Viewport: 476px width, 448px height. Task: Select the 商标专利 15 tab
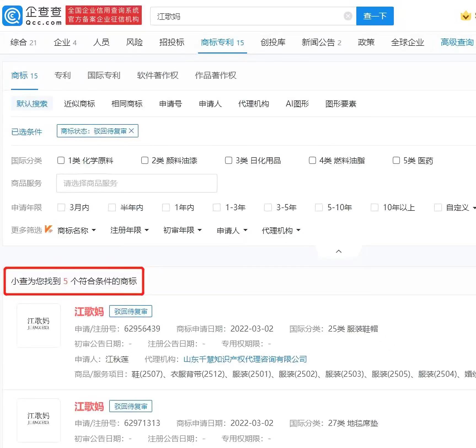coord(222,42)
